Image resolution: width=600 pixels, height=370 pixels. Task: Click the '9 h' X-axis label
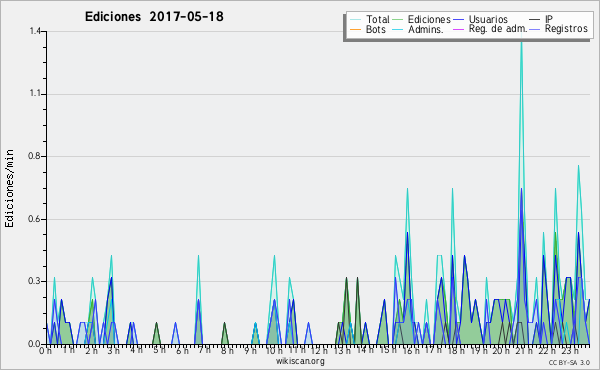(x=250, y=350)
